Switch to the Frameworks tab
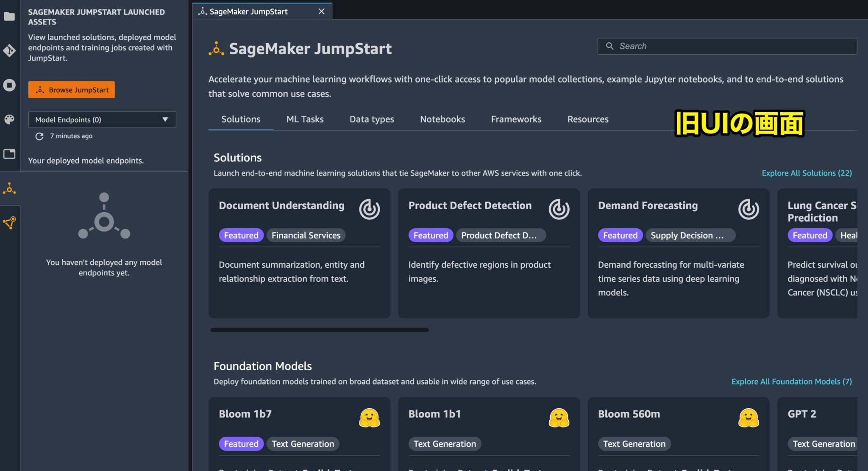Screen dimensions: 868x471 516,119
